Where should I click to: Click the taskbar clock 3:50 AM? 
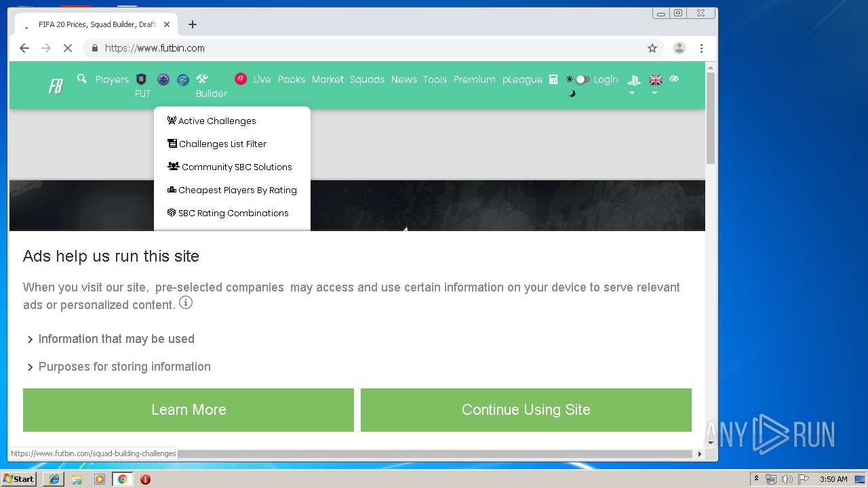tap(833, 479)
